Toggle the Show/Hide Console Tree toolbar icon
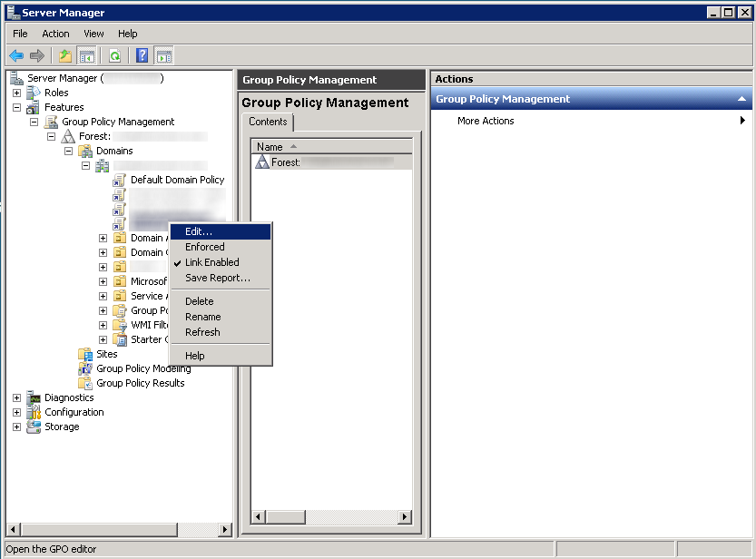This screenshot has width=756, height=559. (87, 56)
